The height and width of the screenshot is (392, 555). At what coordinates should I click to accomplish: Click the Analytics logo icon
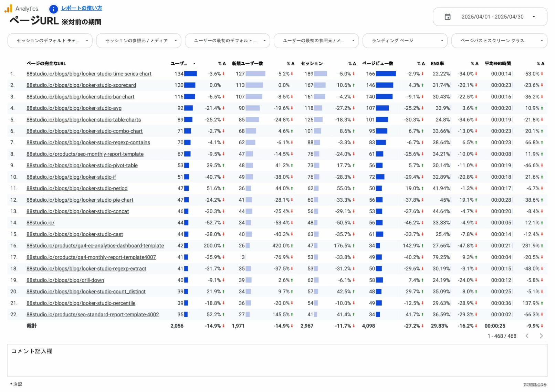coord(8,9)
